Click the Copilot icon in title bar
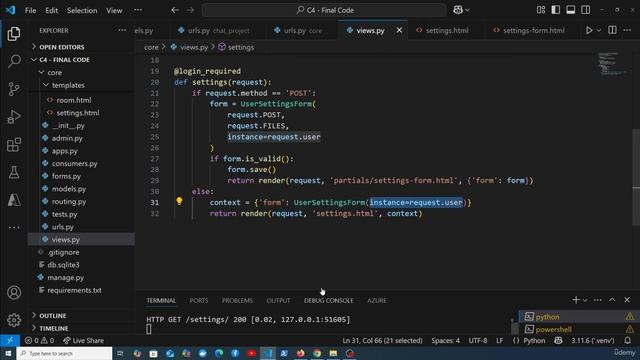Screen dimensions: 640x360 (458, 10)
